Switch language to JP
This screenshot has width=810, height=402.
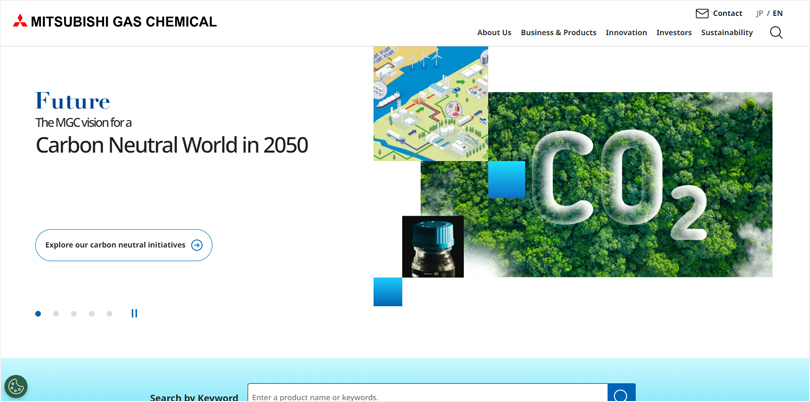[x=759, y=13]
